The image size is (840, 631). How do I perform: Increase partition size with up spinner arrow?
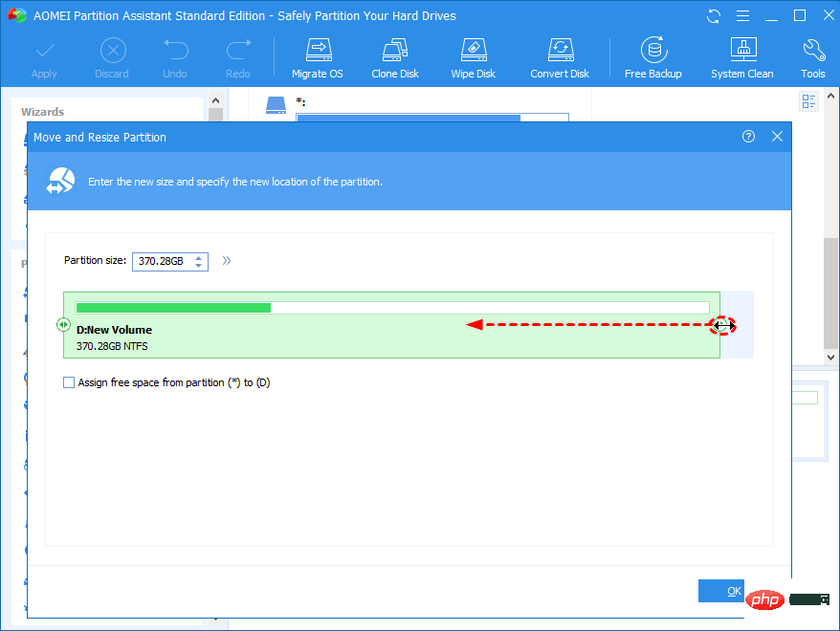198,256
